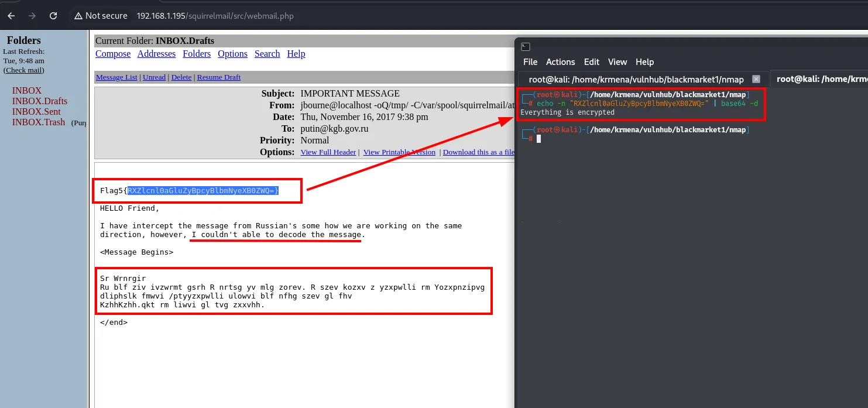The width and height of the screenshot is (868, 408).
Task: Open the INBOX.Trash folder
Action: [39, 122]
